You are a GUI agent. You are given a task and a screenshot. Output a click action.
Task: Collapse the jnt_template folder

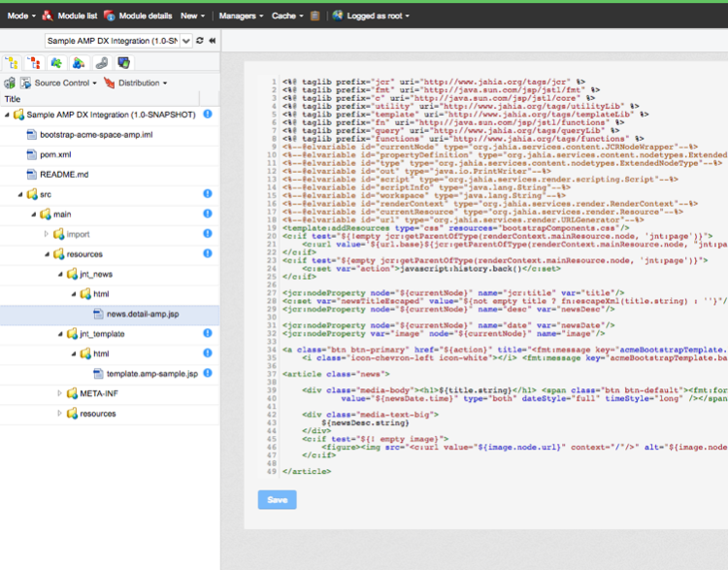coord(60,334)
